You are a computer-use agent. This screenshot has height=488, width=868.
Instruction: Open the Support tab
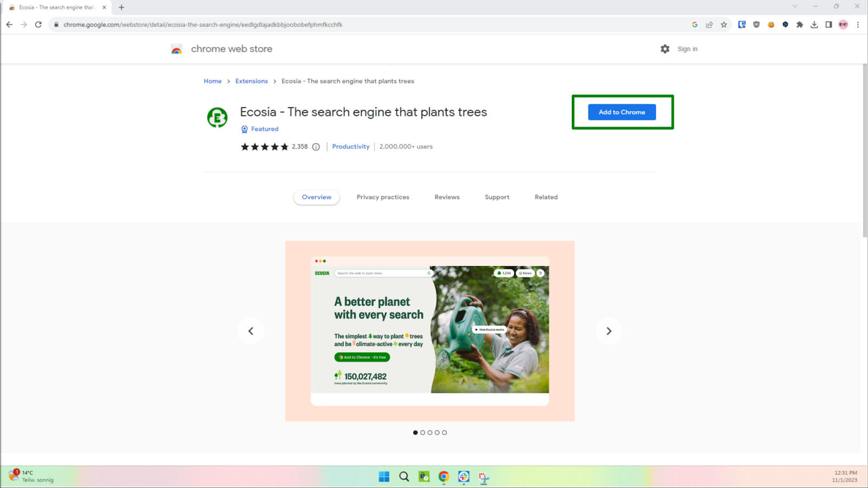click(497, 197)
